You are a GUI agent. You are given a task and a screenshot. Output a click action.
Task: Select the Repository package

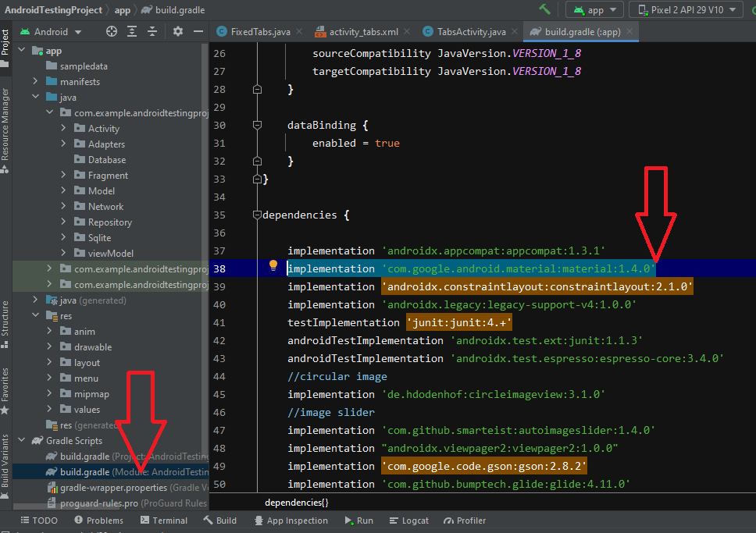pos(102,222)
